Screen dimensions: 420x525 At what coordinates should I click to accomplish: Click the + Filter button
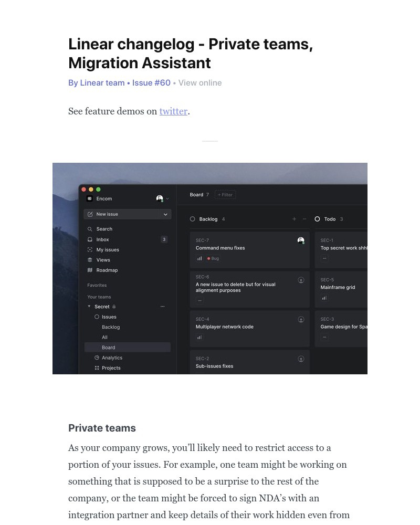click(x=225, y=195)
